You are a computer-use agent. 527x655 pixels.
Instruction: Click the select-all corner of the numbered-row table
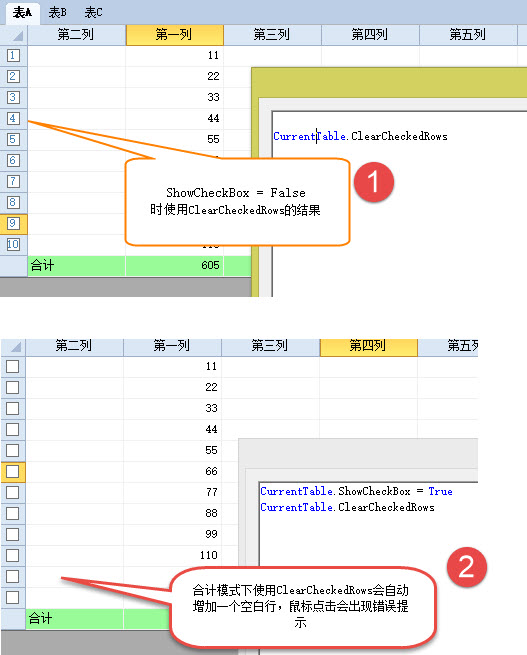14,35
